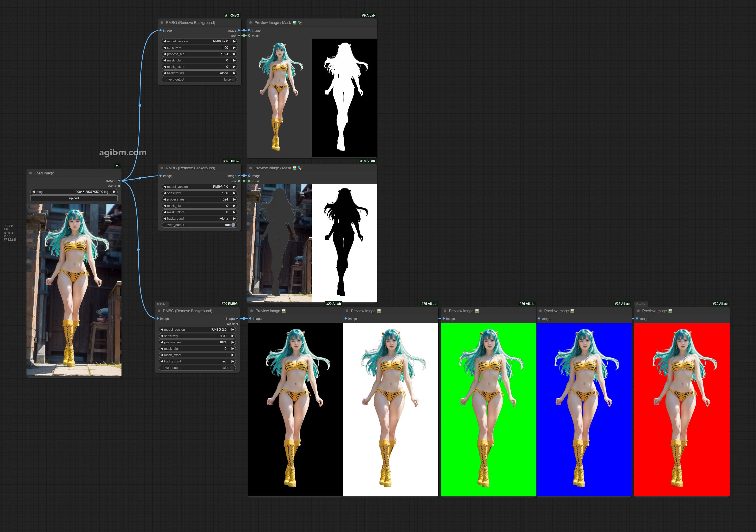Click the image input port on #1 RMBG
Screen dimensions: 756x532
point(160,30)
